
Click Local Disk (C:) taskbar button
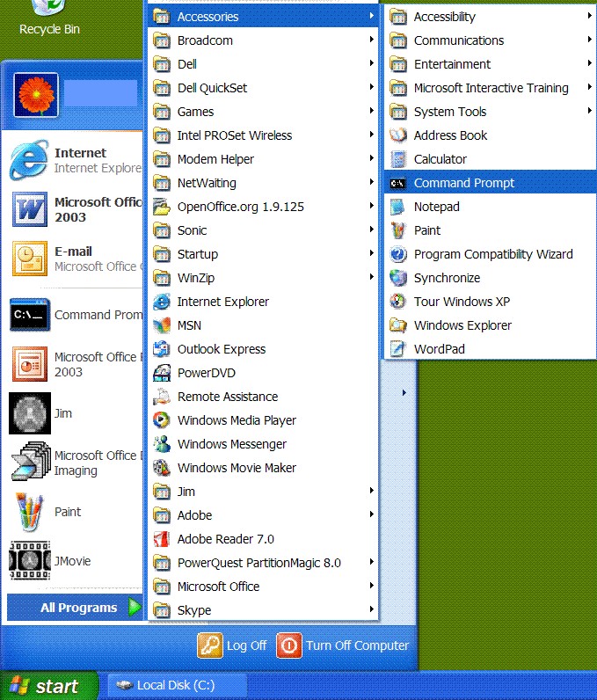pos(177,685)
